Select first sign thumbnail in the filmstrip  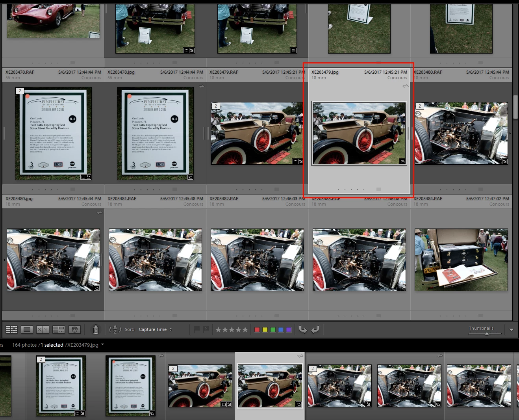[61, 386]
